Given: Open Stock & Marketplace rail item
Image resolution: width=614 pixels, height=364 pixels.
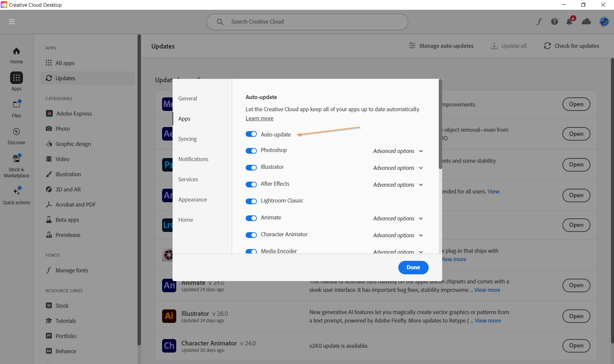Looking at the screenshot, I should 17,166.
